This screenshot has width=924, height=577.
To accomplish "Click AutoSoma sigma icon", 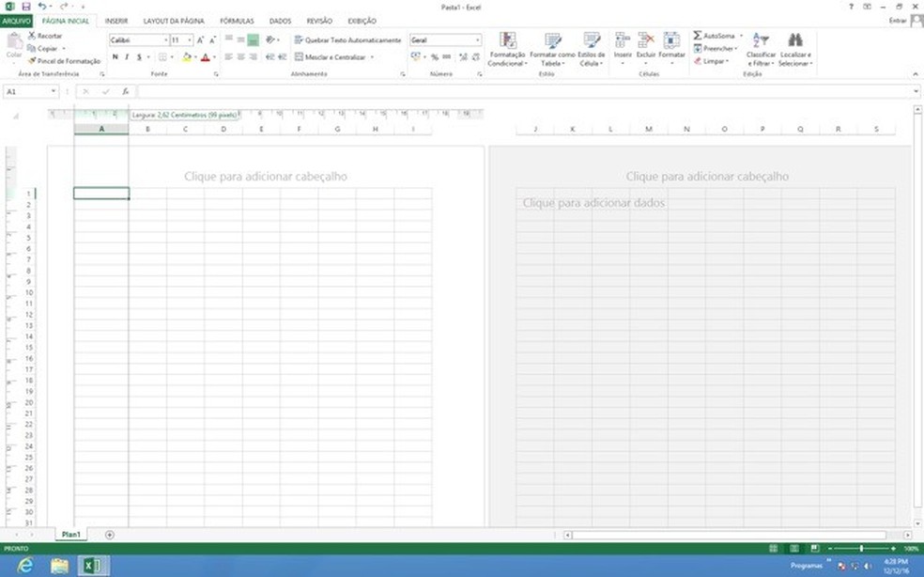I will coord(697,36).
